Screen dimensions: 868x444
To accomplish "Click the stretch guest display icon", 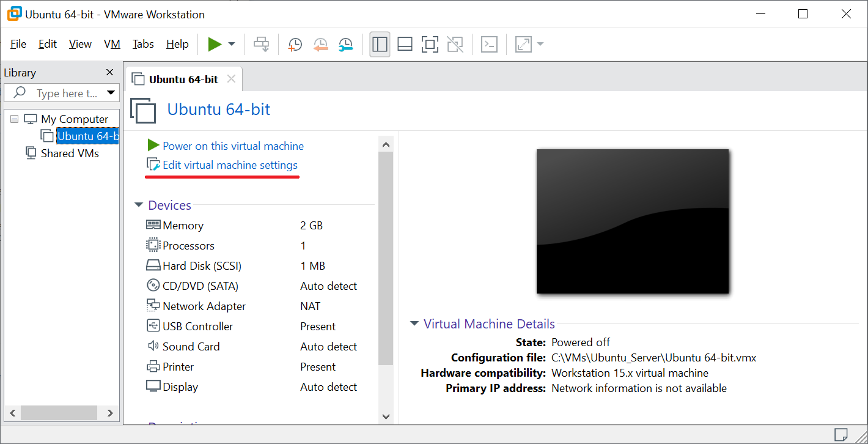I will 523,44.
